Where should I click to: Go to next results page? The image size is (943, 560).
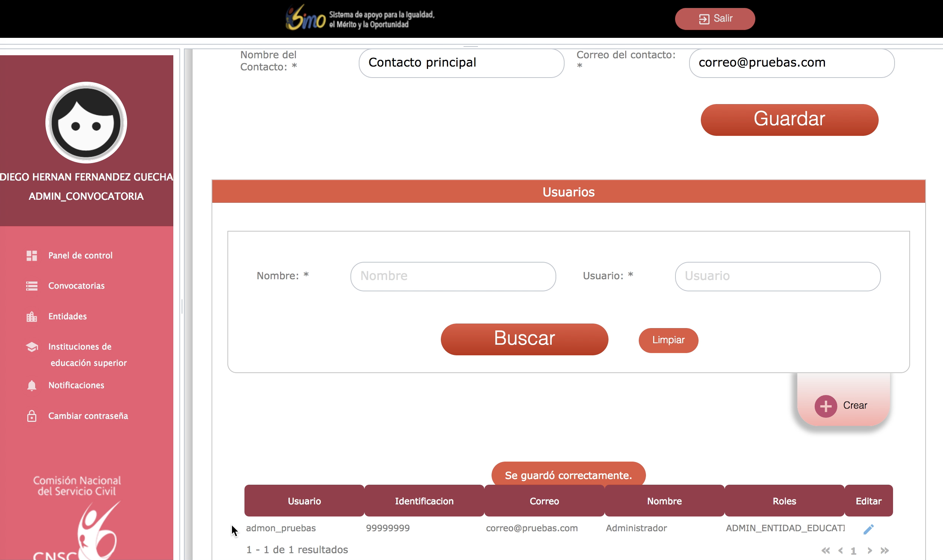coord(870,551)
